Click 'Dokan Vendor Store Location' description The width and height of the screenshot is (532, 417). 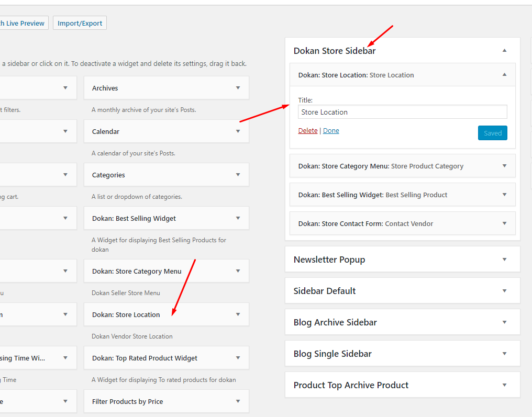(132, 336)
